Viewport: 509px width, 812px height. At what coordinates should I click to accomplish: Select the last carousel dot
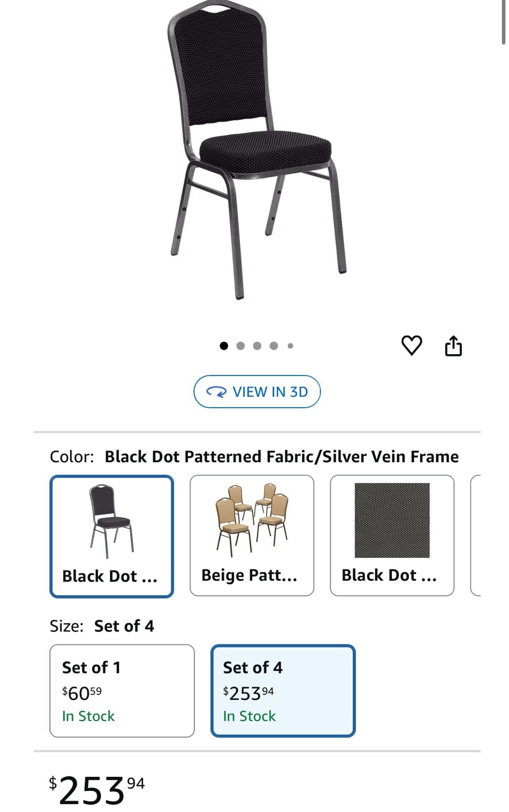pyautogui.click(x=290, y=346)
